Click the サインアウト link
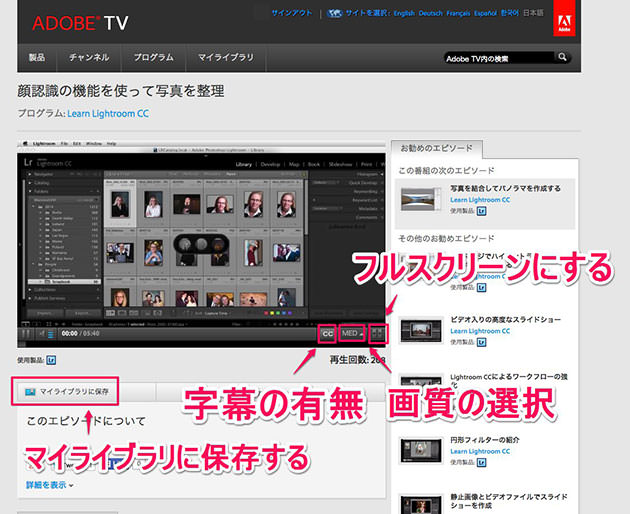The image size is (630, 514). (x=292, y=13)
